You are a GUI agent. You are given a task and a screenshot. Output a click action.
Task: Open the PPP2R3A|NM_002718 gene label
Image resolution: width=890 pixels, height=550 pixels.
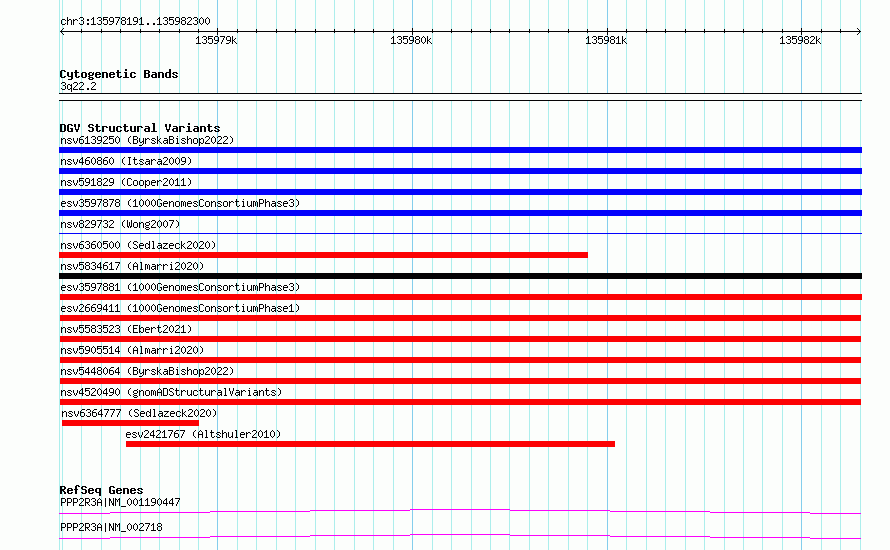pyautogui.click(x=111, y=527)
